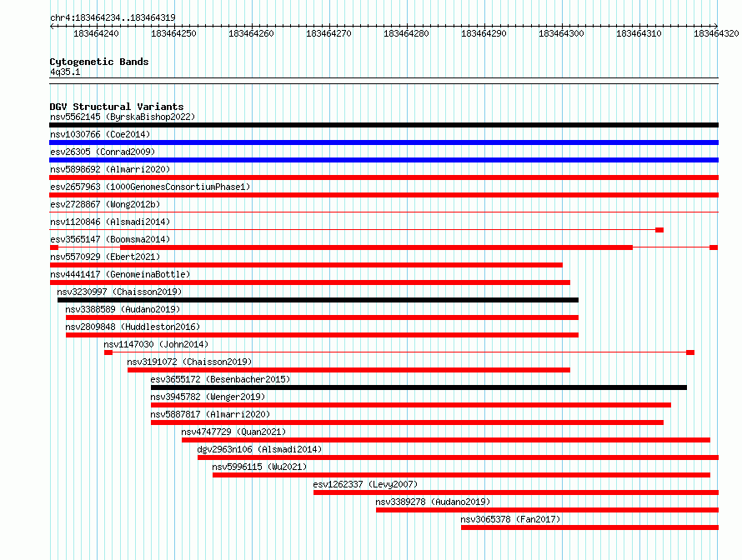
Task: Open esv2657963 (1000GenomesConsortiumPhase1) label
Action: pyautogui.click(x=150, y=187)
